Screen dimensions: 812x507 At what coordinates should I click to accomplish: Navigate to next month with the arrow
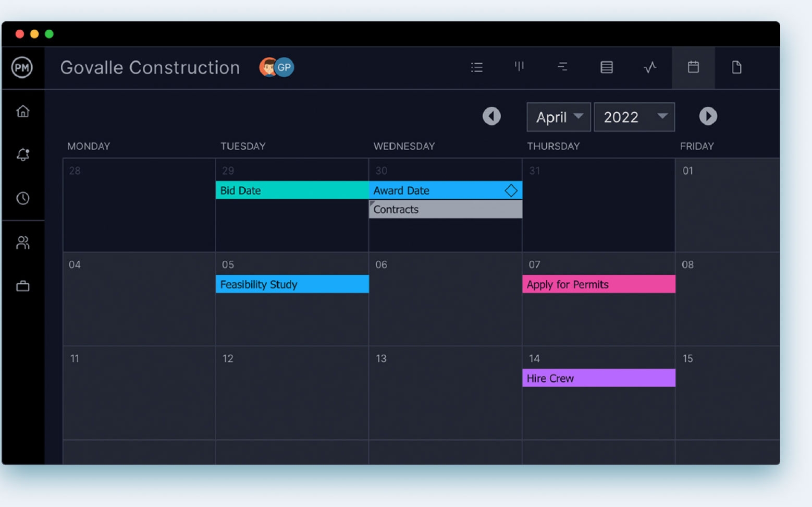click(x=708, y=116)
